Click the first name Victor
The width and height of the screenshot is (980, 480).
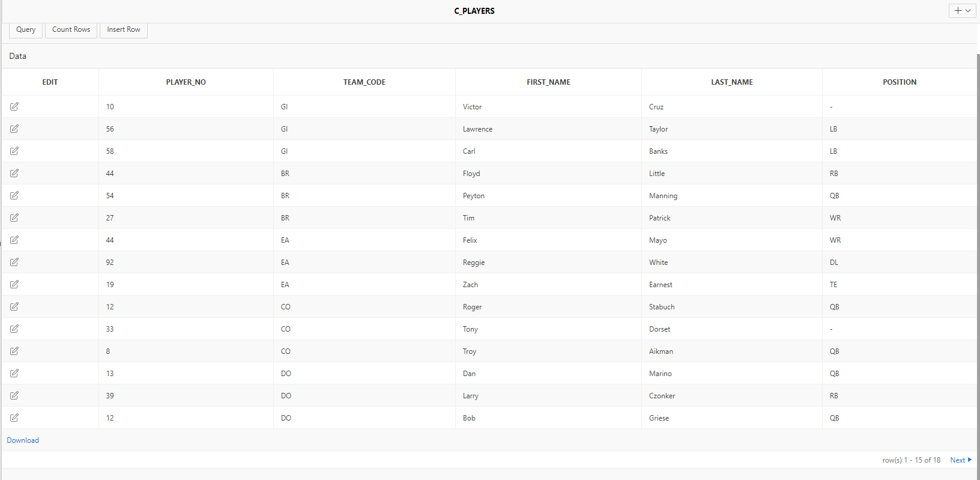coord(472,107)
